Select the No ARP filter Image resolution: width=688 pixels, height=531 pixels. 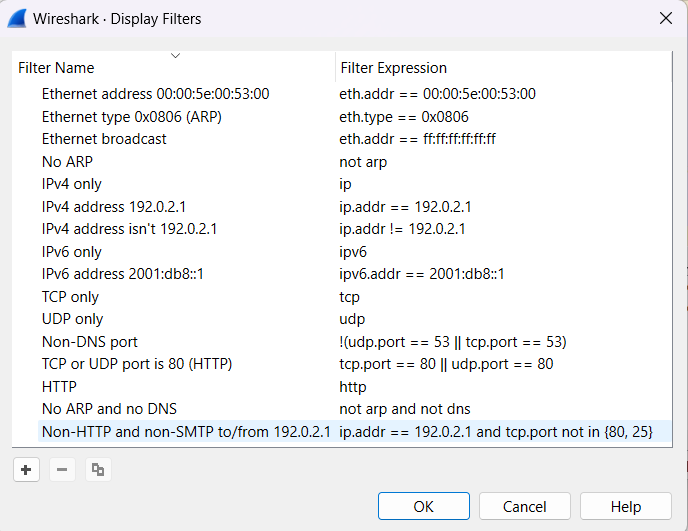(67, 162)
